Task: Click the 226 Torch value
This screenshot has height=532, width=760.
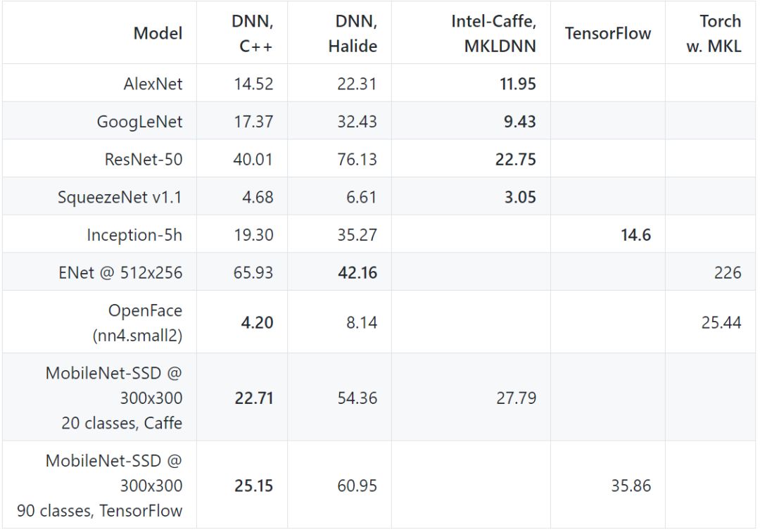Action: (728, 272)
